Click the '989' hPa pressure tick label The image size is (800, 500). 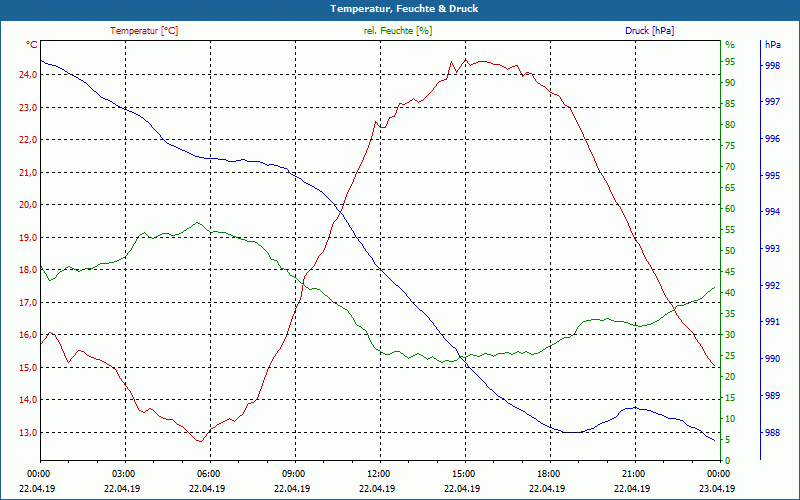tap(772, 395)
